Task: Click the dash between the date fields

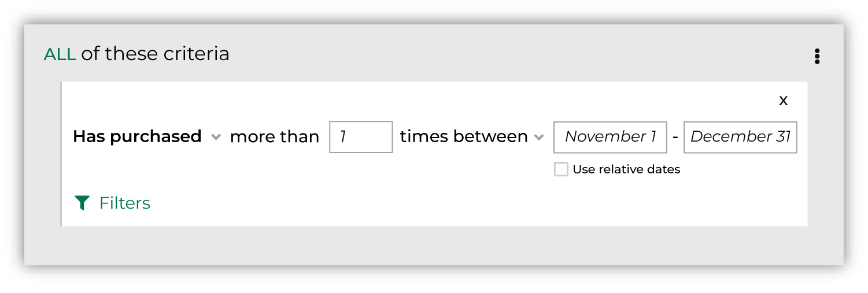Action: (675, 138)
